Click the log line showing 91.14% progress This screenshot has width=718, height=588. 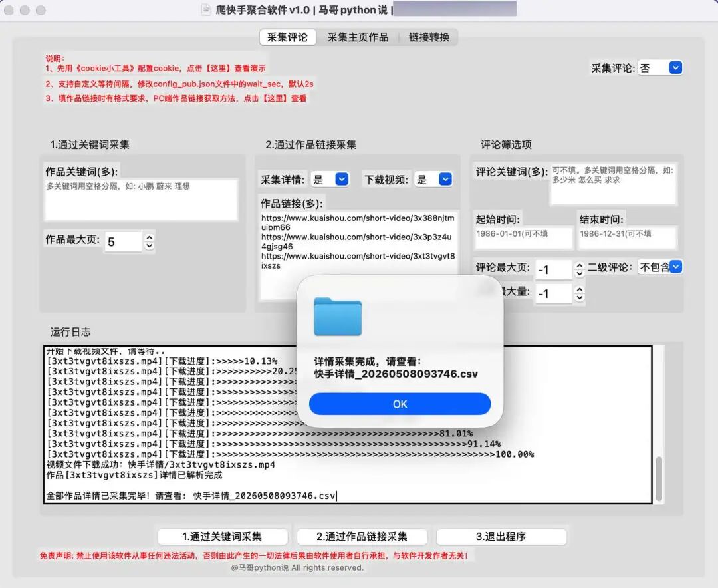273,444
